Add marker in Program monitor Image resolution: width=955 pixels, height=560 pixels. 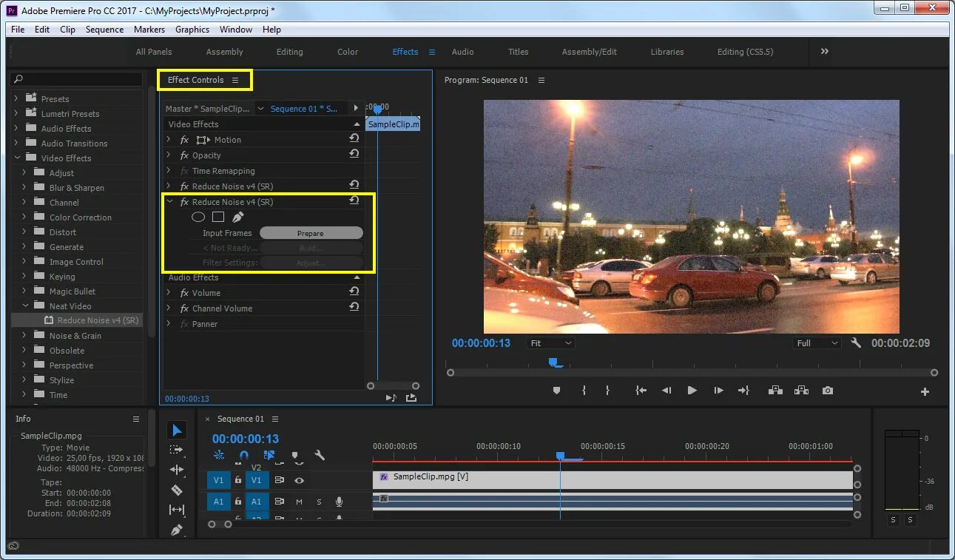coord(557,391)
